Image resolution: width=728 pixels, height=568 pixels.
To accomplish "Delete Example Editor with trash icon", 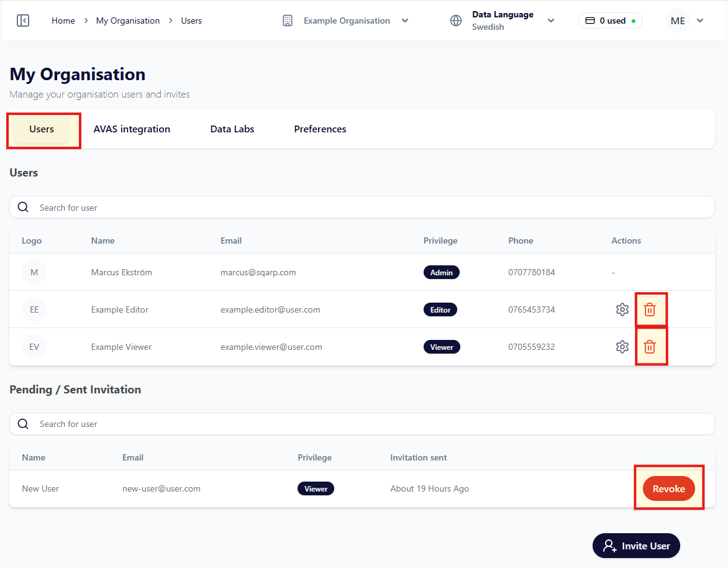I will pos(650,309).
